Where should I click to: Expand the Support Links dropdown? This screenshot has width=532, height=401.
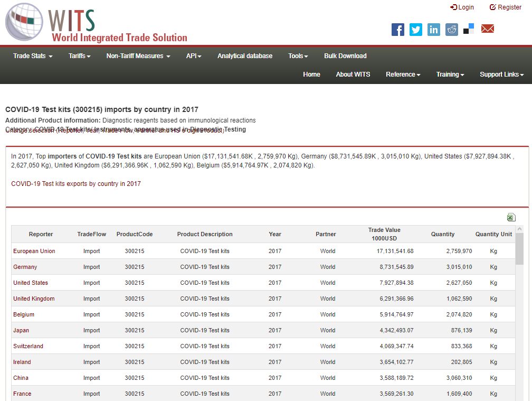(501, 74)
